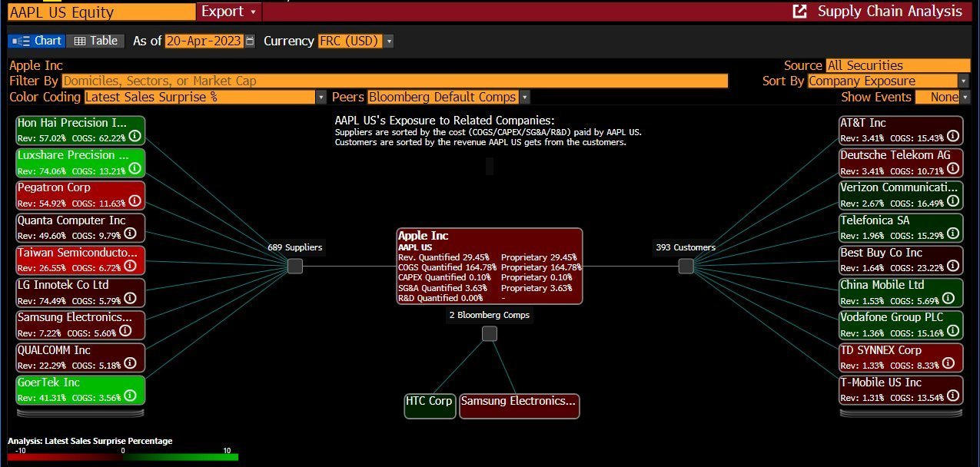
Task: Click the Filter By input field
Action: coord(394,81)
